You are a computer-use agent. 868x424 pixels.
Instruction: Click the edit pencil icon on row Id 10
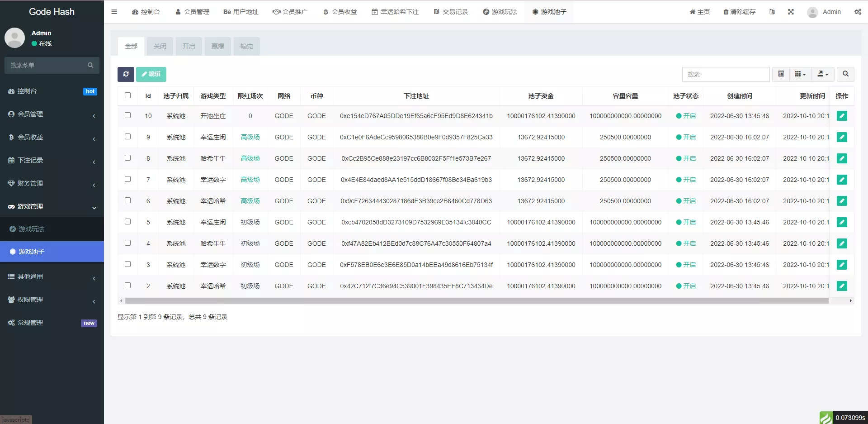tap(842, 116)
